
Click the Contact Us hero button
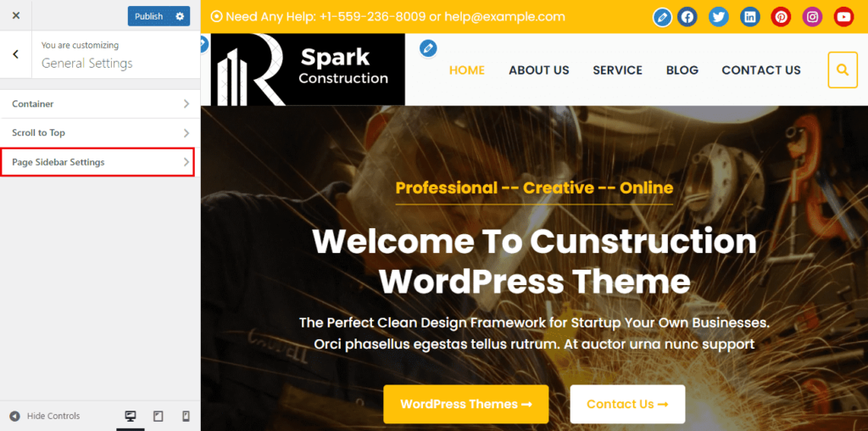627,404
